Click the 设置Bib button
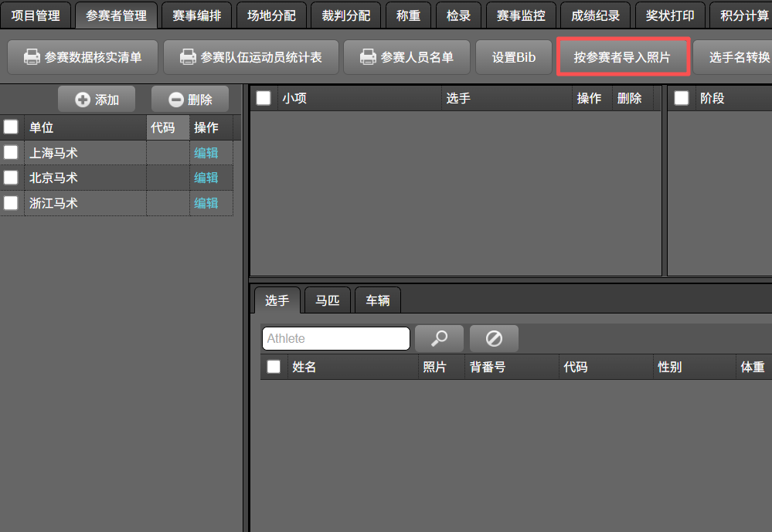Image resolution: width=772 pixels, height=532 pixels. [x=514, y=57]
